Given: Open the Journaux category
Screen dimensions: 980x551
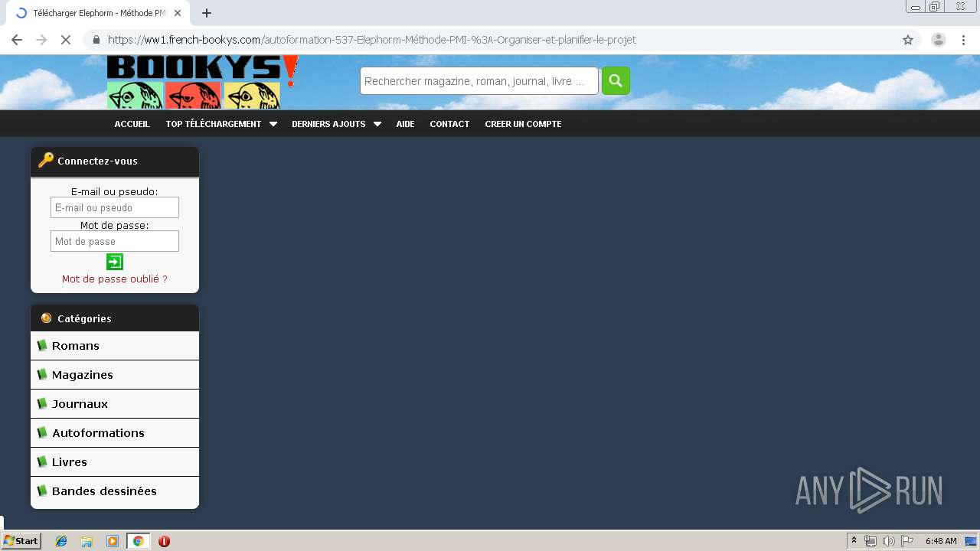Looking at the screenshot, I should (x=115, y=404).
